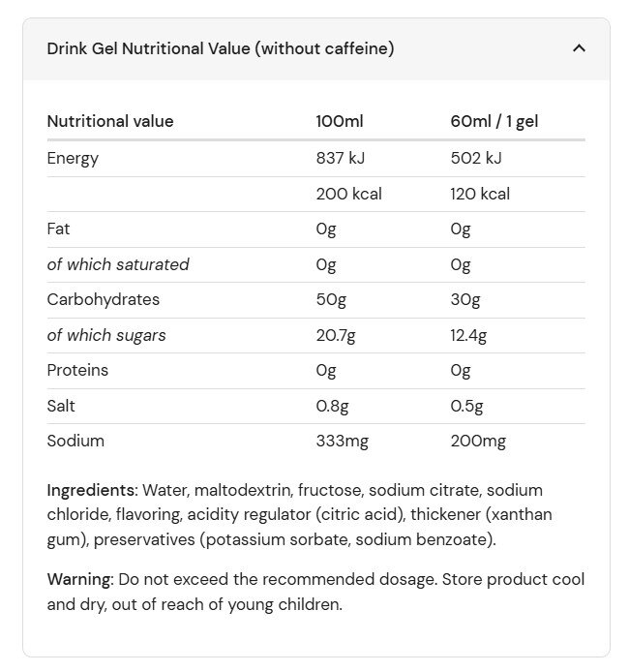Image resolution: width=629 pixels, height=672 pixels.
Task: Click the Energy row label
Action: (x=73, y=159)
